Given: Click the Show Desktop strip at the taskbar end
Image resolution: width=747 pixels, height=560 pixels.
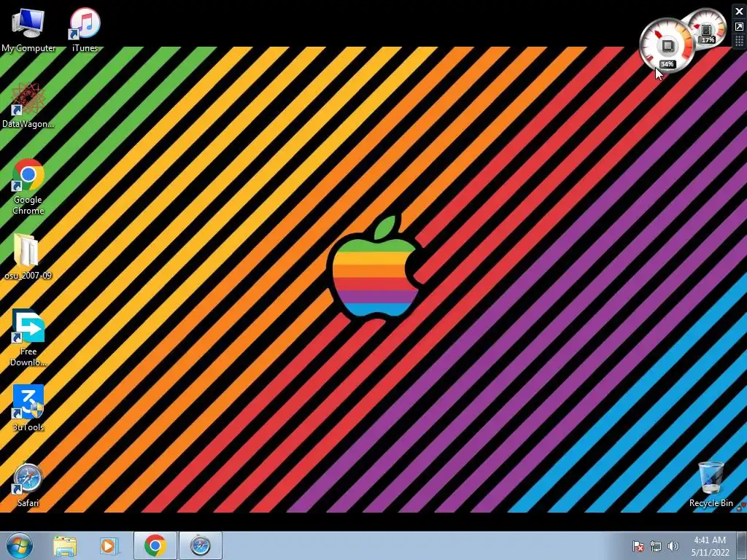Looking at the screenshot, I should pyautogui.click(x=741, y=545).
